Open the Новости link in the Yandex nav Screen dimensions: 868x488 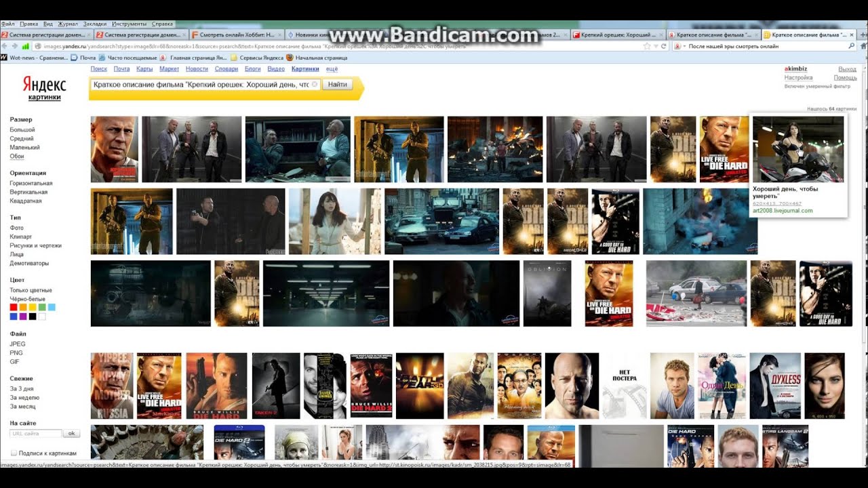pos(197,69)
